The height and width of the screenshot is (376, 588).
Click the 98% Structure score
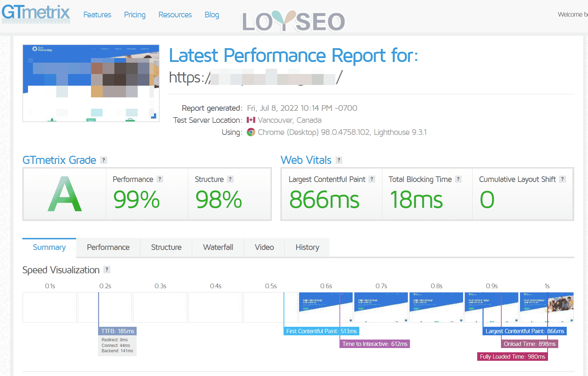[219, 200]
